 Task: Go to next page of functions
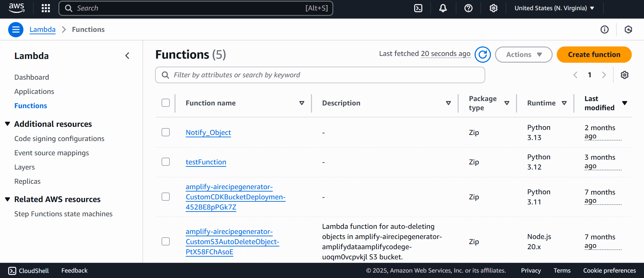coord(604,75)
